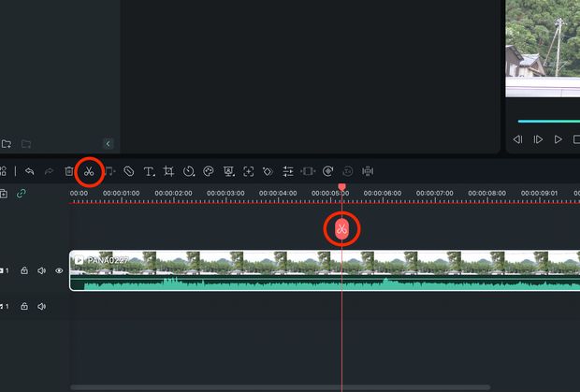Click the 00:00:08:00 mark on the ruler
This screenshot has width=580, height=392.
coord(487,193)
